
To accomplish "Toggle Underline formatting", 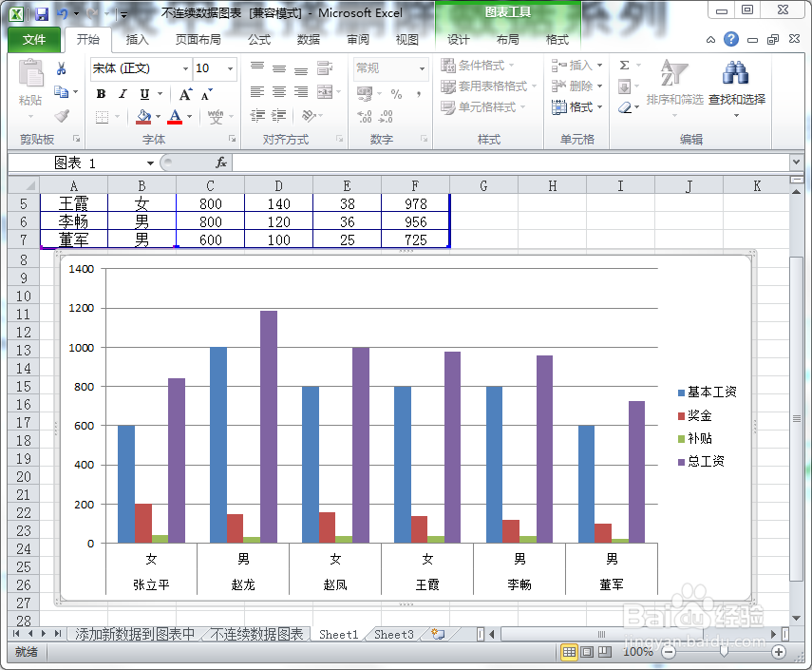I will pos(144,94).
